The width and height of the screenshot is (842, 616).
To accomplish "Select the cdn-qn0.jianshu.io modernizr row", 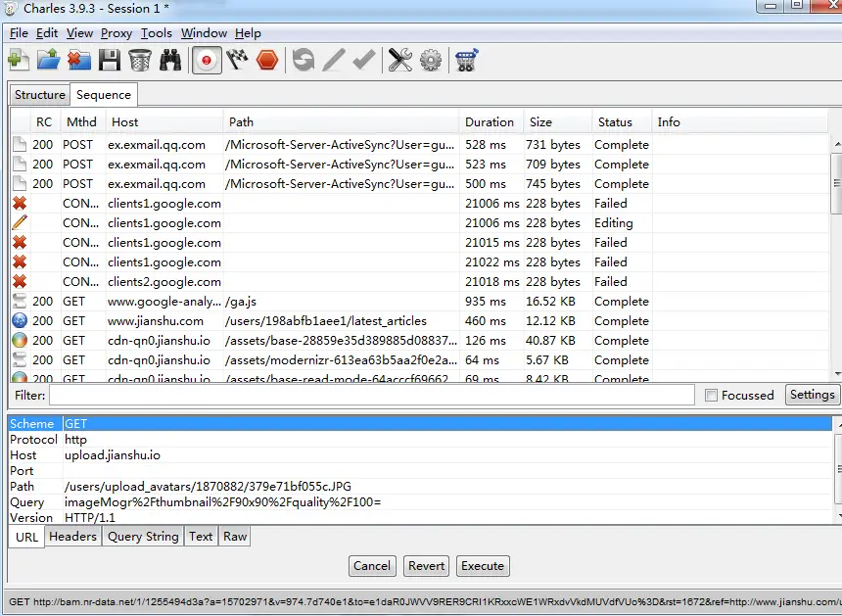I will [420, 360].
